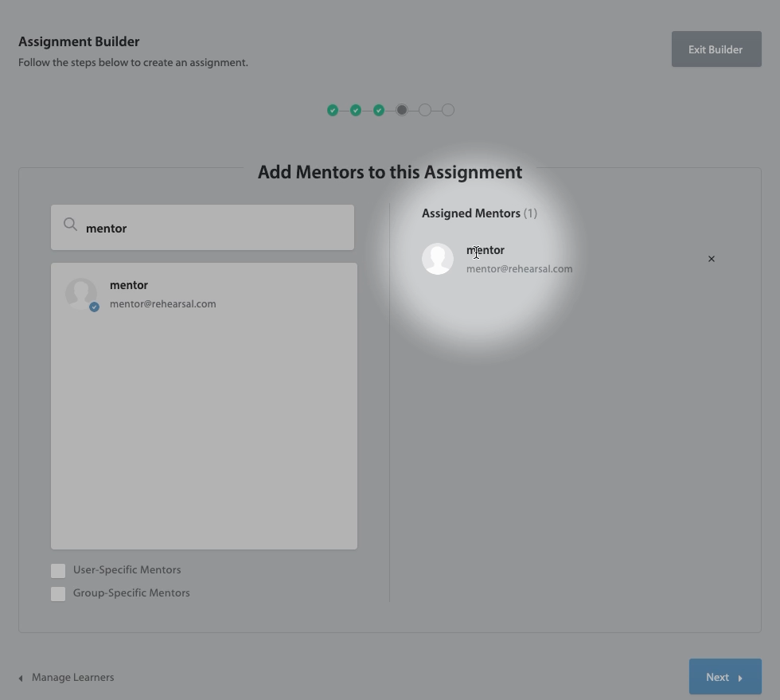Screen dimensions: 780x700
Task: Click assigned mentor's email address
Action: pos(519,268)
